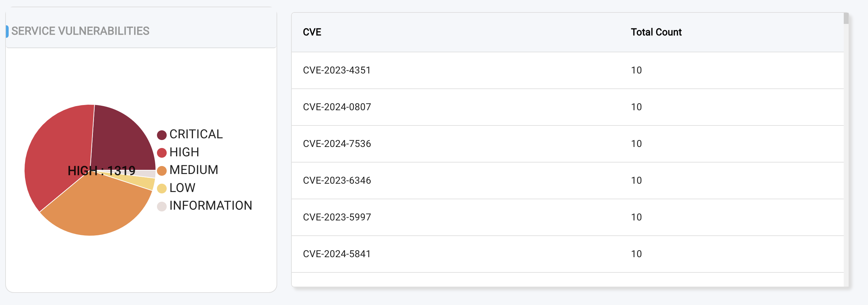Toggle the INFORMATION legend dot
The height and width of the screenshot is (305, 868).
pyautogui.click(x=162, y=207)
